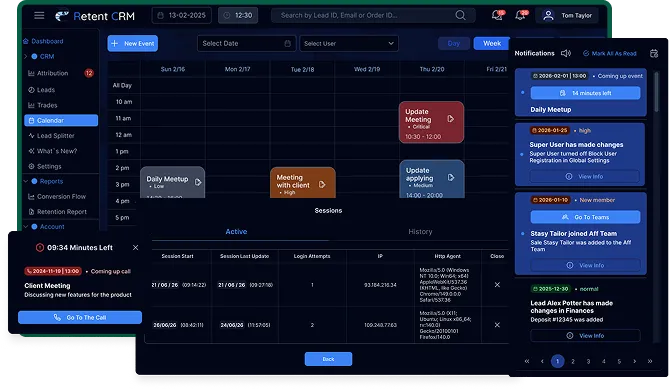Click Thu 2/20 column header
The width and height of the screenshot is (670, 389).
tap(432, 69)
